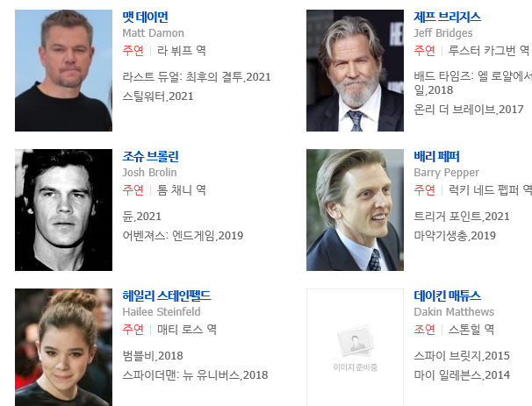Open the 범블비,2018 film link
This screenshot has height=406, width=532.
tap(153, 355)
